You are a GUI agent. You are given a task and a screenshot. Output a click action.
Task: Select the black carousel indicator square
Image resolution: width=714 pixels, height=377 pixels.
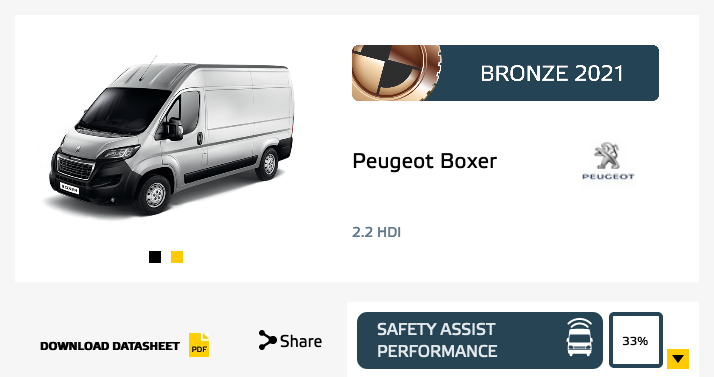click(x=155, y=257)
